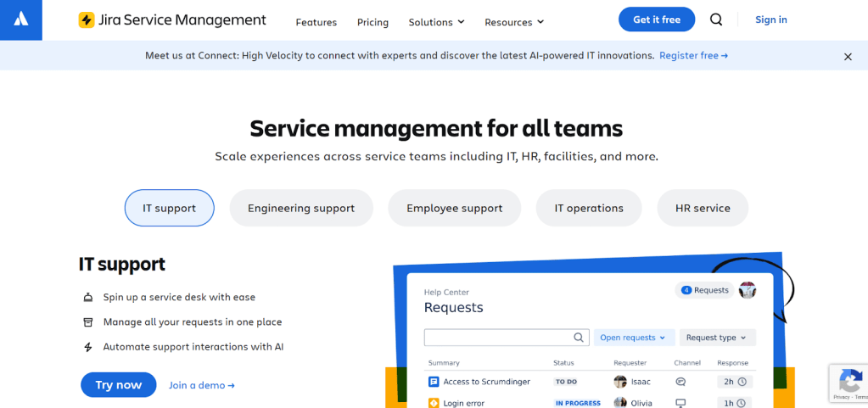Open the Join a demo link
The width and height of the screenshot is (868, 408).
(201, 385)
